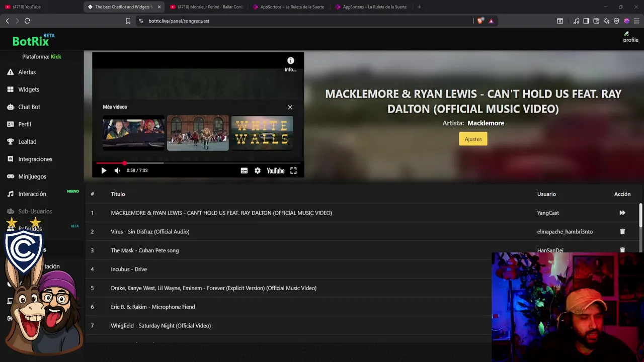The image size is (644, 362).
Task: Delete the Virus - Sin Disfraz request
Action: (x=622, y=232)
